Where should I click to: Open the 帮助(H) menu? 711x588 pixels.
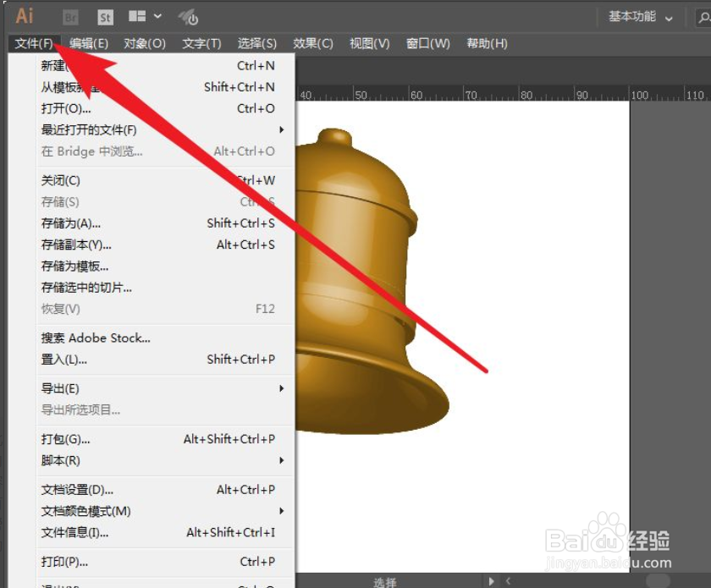(x=487, y=43)
